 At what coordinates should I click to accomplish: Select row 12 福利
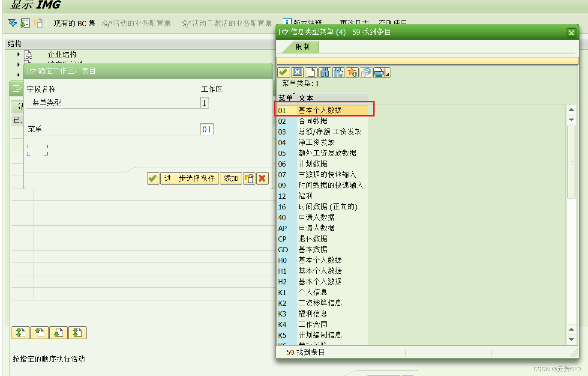(x=322, y=196)
